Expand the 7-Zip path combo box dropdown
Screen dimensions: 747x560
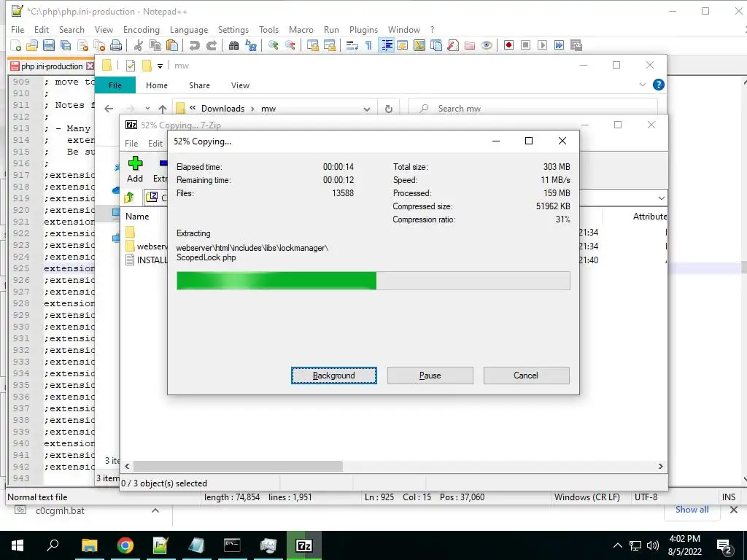pyautogui.click(x=661, y=198)
